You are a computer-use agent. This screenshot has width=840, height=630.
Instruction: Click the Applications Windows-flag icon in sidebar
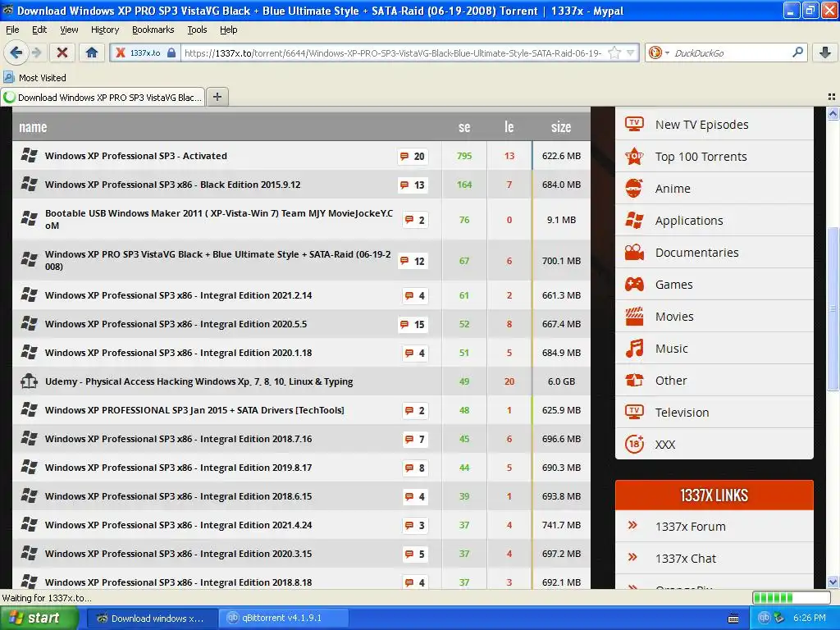point(634,220)
